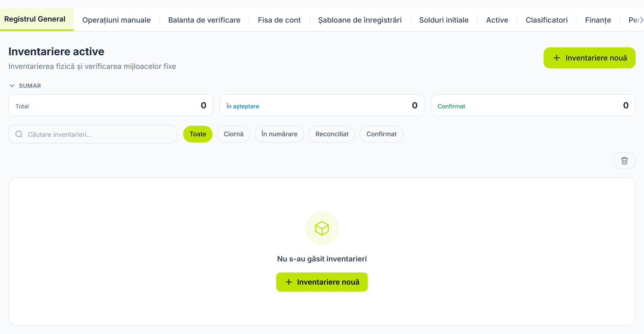Click top-right Inventariere nouă button

coord(589,58)
